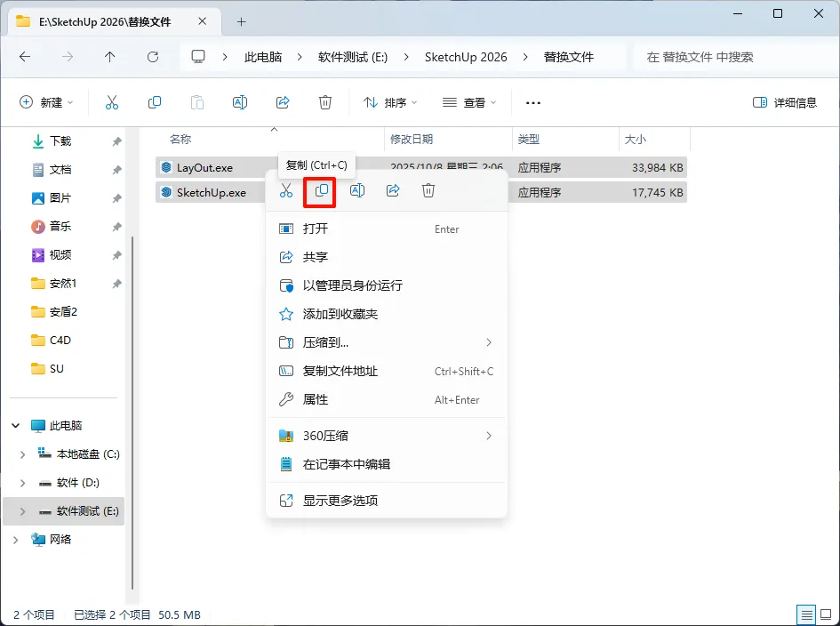Open the 查看 view dropdown

[470, 102]
